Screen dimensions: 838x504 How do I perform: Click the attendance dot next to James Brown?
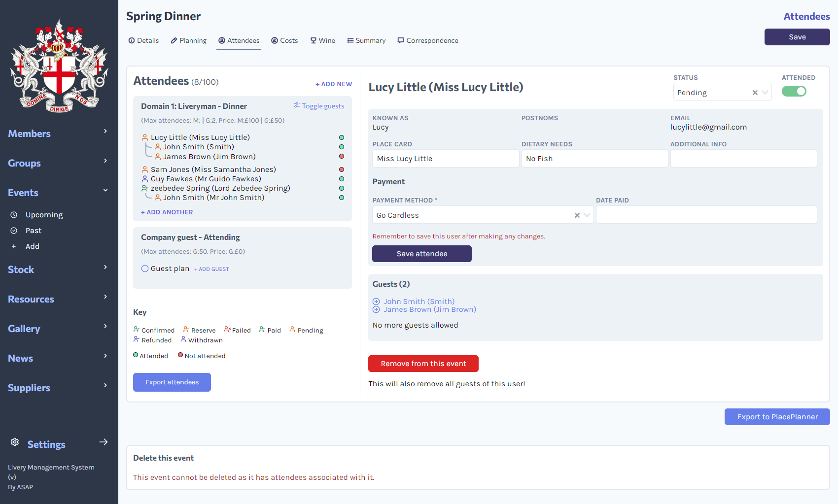click(342, 156)
